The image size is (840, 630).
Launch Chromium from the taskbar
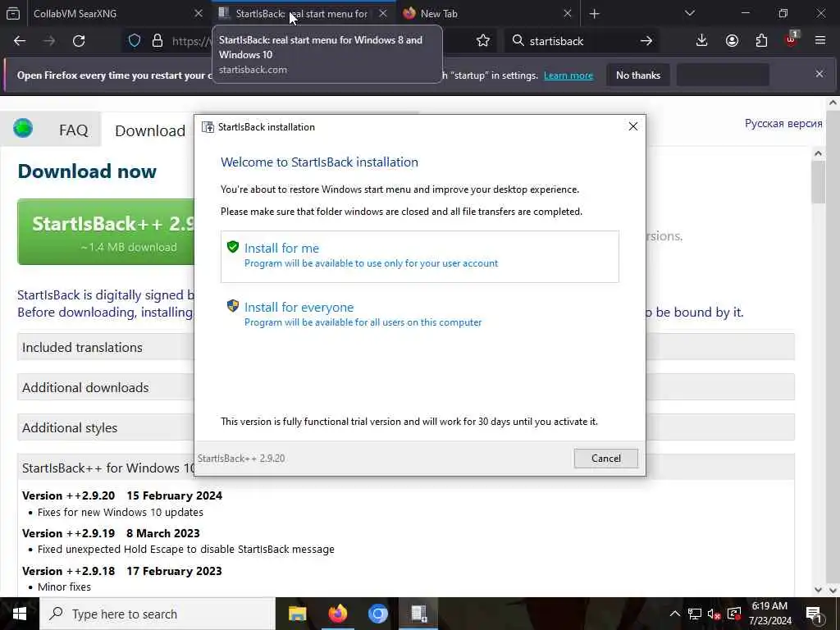377,614
